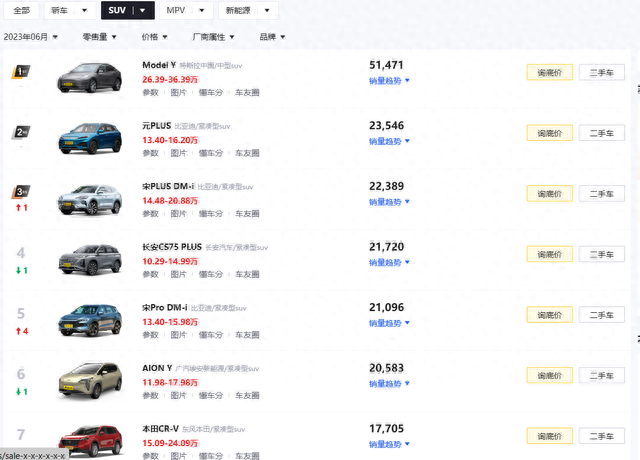640x460 pixels.
Task: Click the rank 2 badge icon
Action: (20, 132)
